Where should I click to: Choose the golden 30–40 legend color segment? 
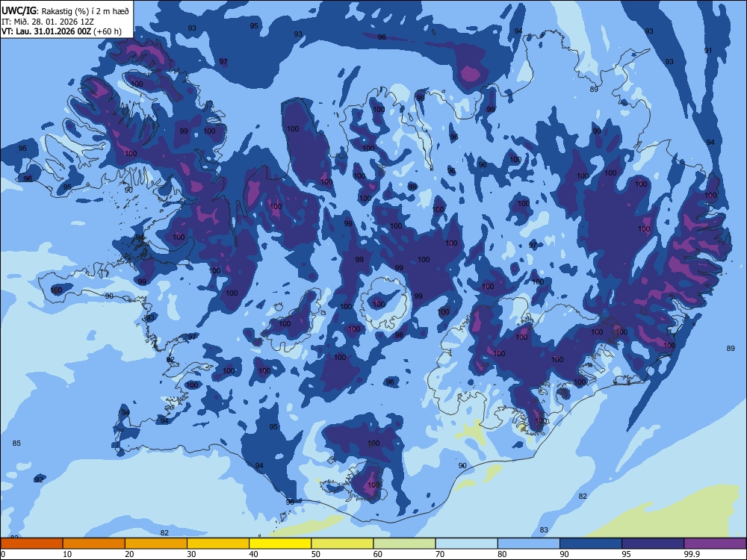coord(218,544)
